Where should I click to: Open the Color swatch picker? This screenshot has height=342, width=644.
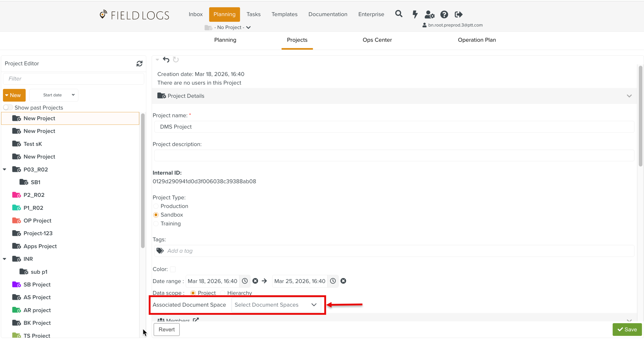point(173,269)
